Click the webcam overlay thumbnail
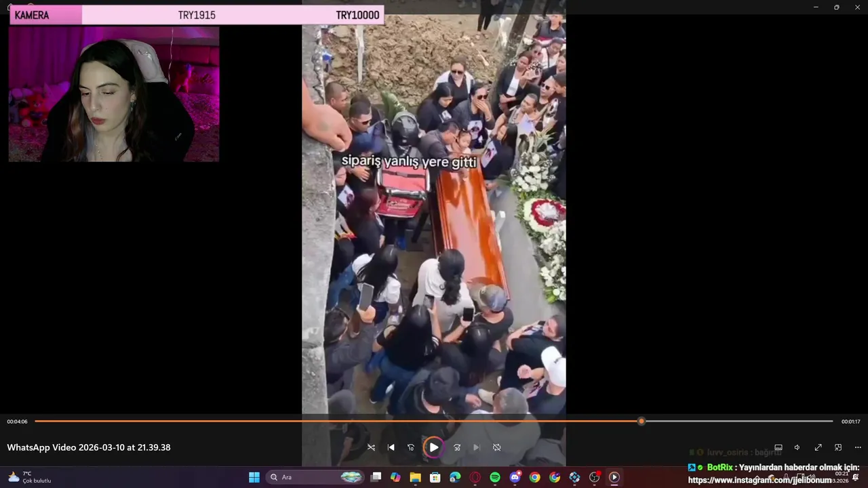868x488 pixels. [114, 94]
